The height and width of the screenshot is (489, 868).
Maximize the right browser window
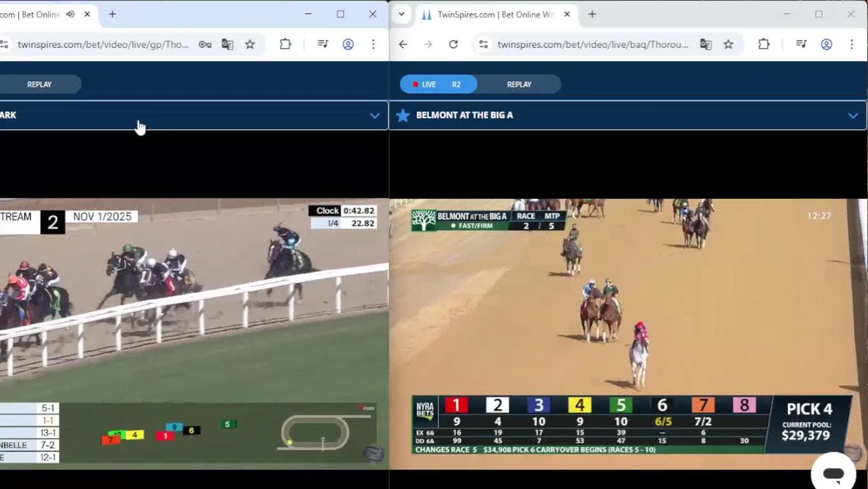tap(818, 14)
